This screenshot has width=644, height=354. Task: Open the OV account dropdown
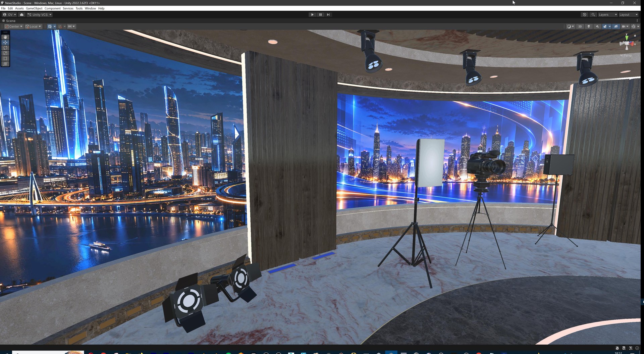9,15
